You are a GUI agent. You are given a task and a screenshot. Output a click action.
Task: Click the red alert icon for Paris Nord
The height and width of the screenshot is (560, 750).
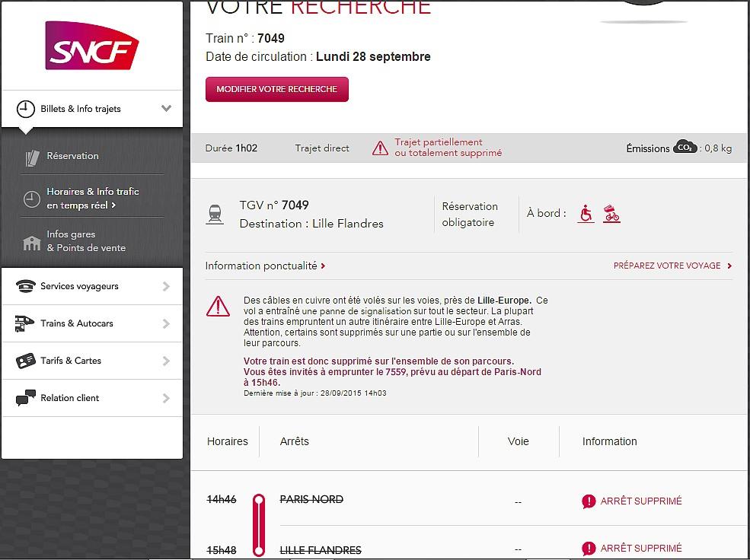pos(589,501)
